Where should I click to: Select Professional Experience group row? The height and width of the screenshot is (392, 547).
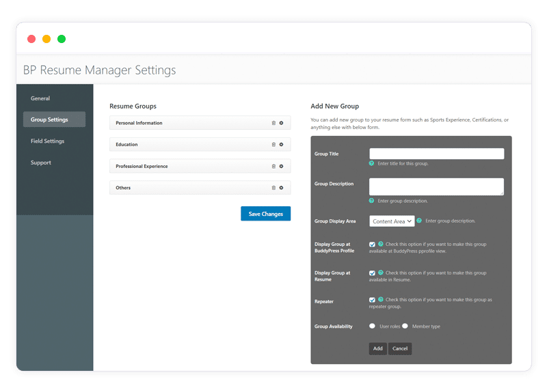(200, 166)
